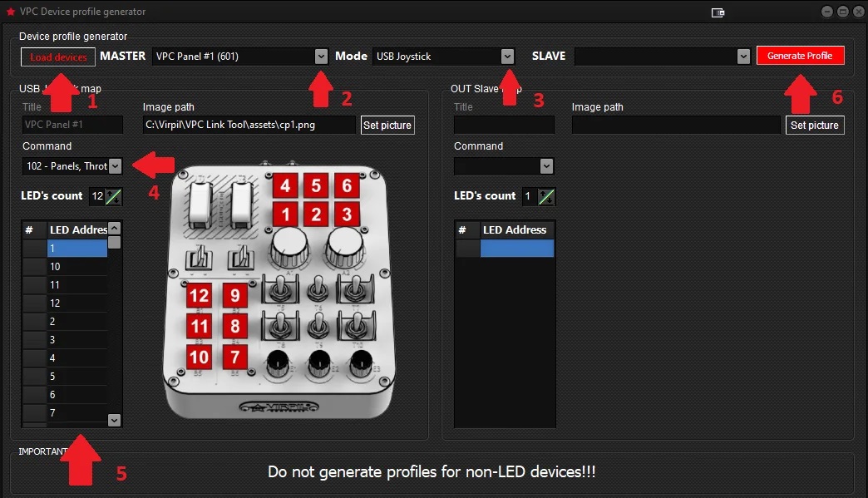Viewport: 868px width, 498px height.
Task: Click LED marker 10 on panel image
Action: click(199, 357)
